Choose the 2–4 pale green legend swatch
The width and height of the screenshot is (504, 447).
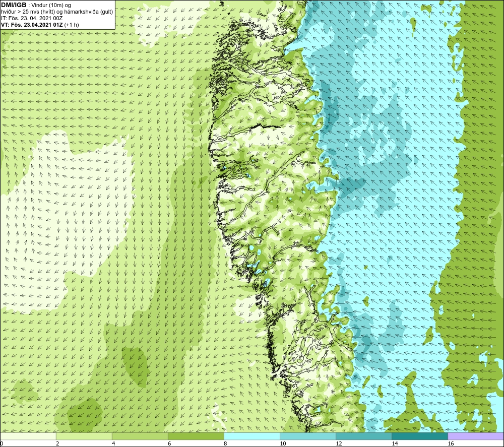(x=84, y=436)
